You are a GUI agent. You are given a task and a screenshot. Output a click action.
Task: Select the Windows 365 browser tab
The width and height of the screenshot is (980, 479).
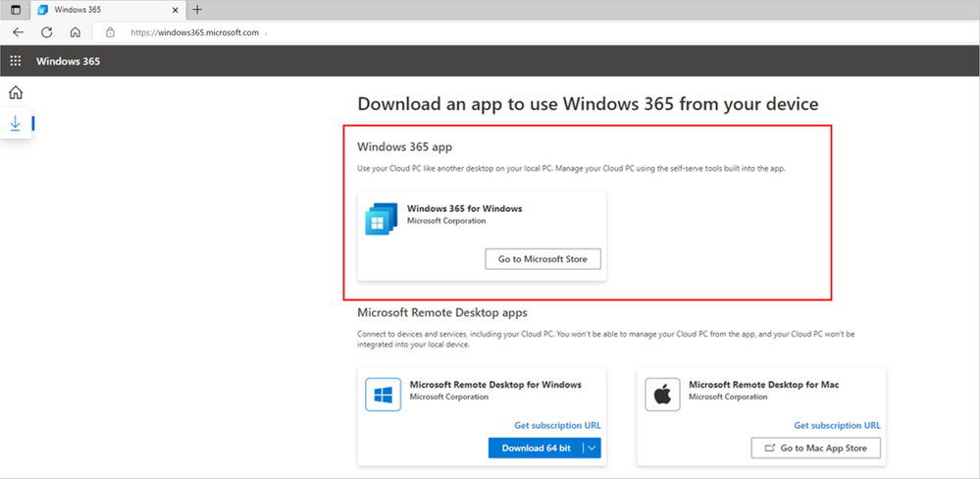pos(108,10)
